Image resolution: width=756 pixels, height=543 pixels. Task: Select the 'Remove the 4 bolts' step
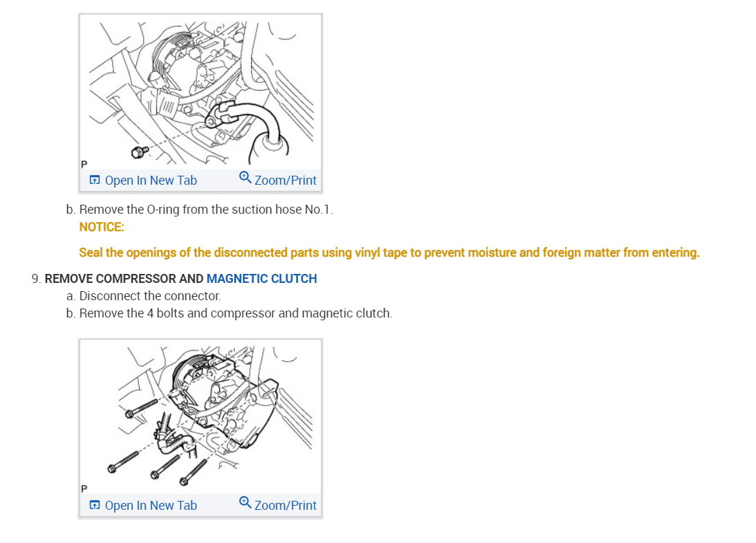pyautogui.click(x=236, y=313)
